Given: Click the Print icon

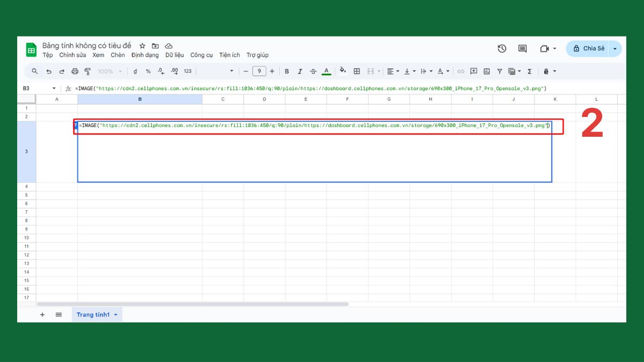Looking at the screenshot, I should coord(75,71).
